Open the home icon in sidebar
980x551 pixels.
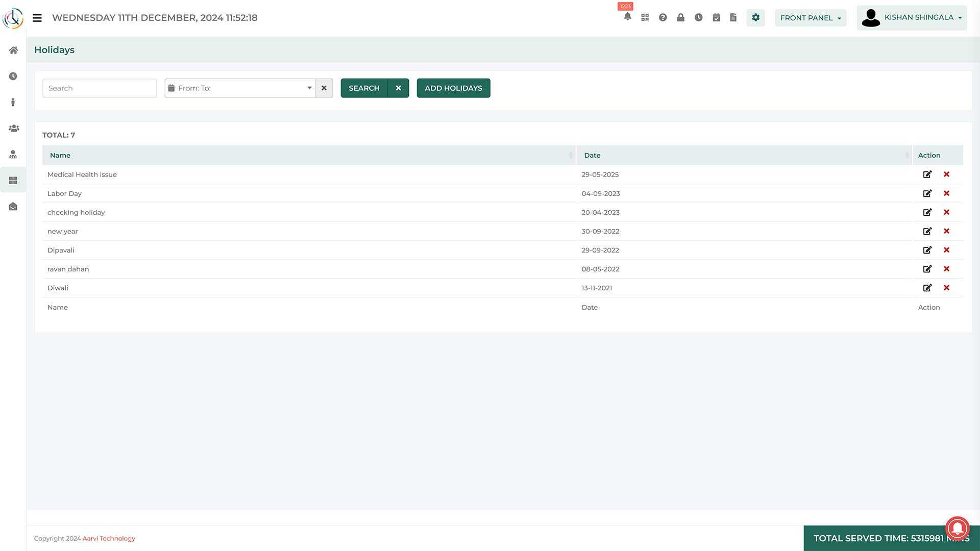[13, 50]
